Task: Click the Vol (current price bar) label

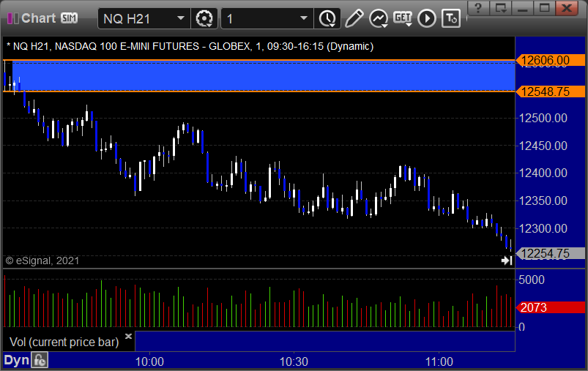Action: pyautogui.click(x=64, y=342)
